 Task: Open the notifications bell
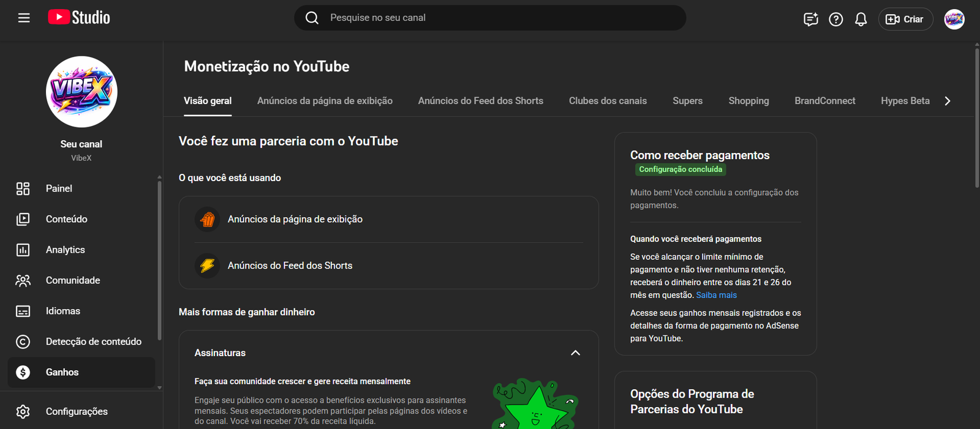pos(861,20)
